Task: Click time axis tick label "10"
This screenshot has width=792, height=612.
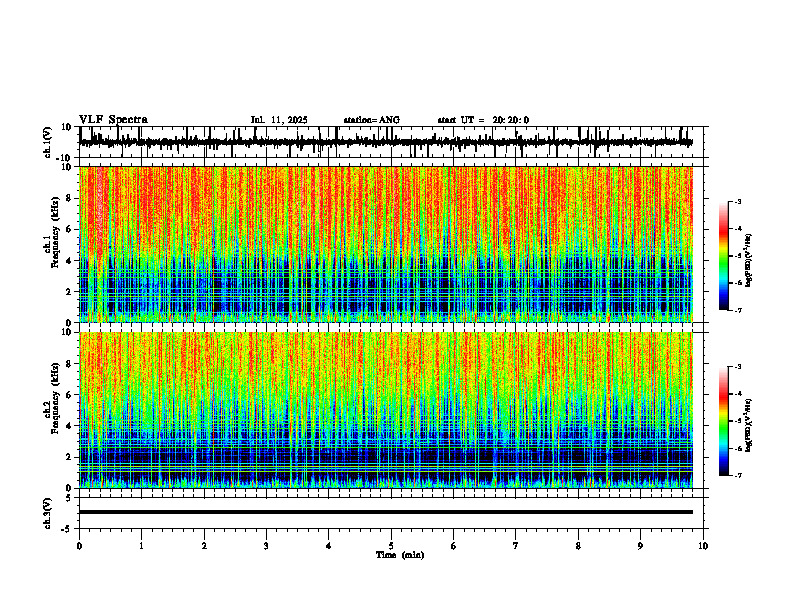Action: [x=703, y=546]
